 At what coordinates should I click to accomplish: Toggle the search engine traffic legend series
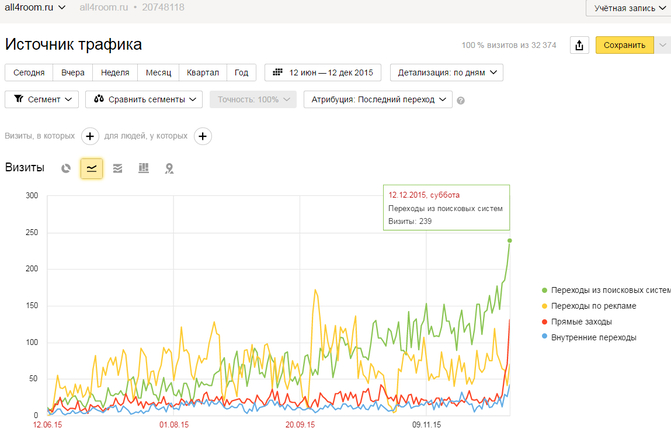(x=602, y=289)
